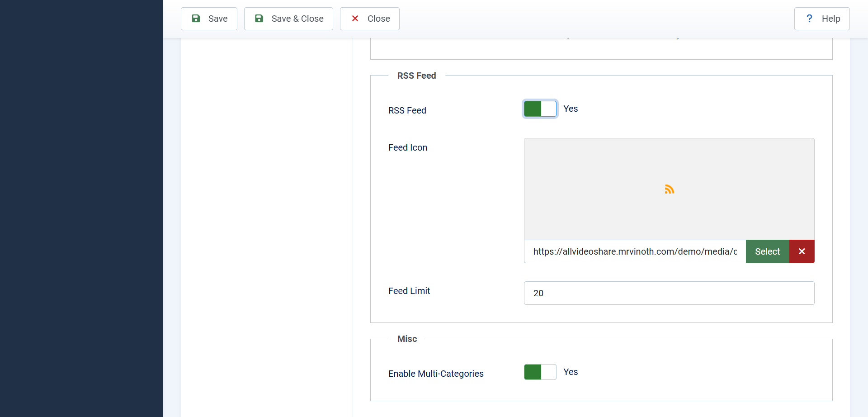
Task: Toggle the Enable Multi-Categories switch
Action: [540, 372]
